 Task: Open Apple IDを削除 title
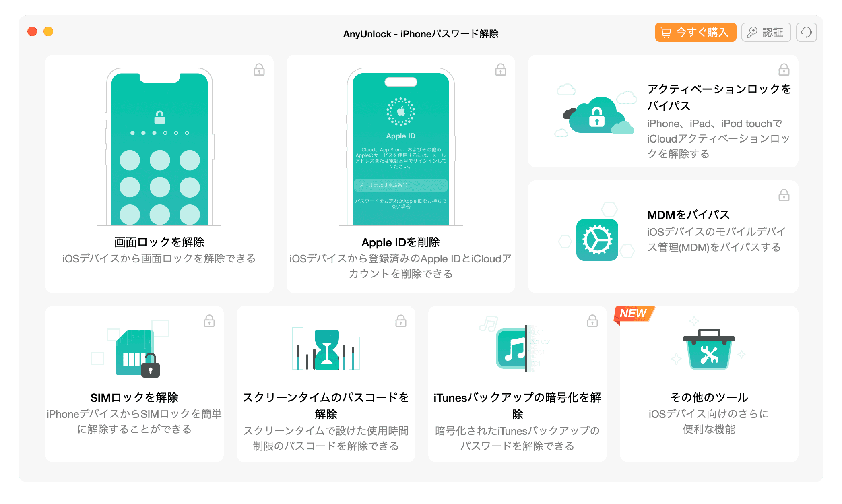[x=401, y=242]
